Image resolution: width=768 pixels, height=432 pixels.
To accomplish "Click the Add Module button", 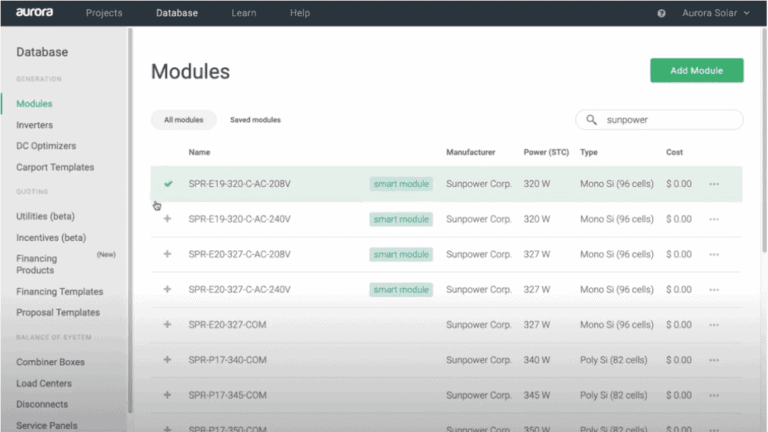I will (696, 71).
